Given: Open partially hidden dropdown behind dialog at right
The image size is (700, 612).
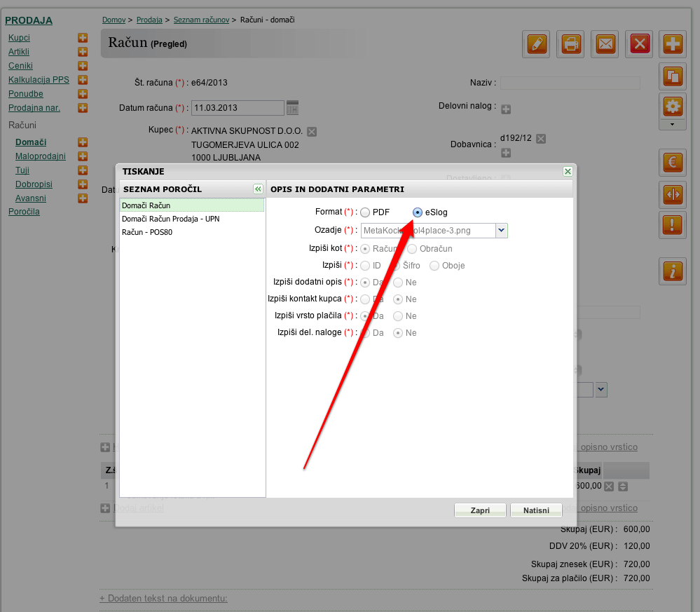Looking at the screenshot, I should pyautogui.click(x=601, y=390).
